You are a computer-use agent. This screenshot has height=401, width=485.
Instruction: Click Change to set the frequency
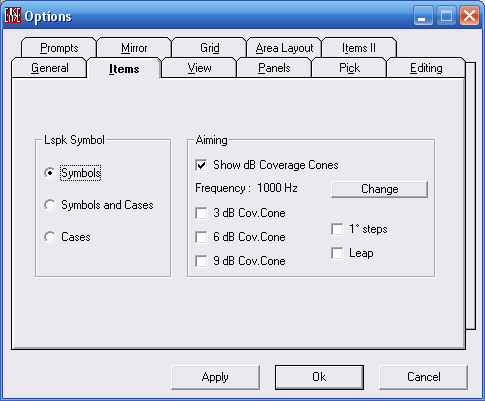coord(379,189)
